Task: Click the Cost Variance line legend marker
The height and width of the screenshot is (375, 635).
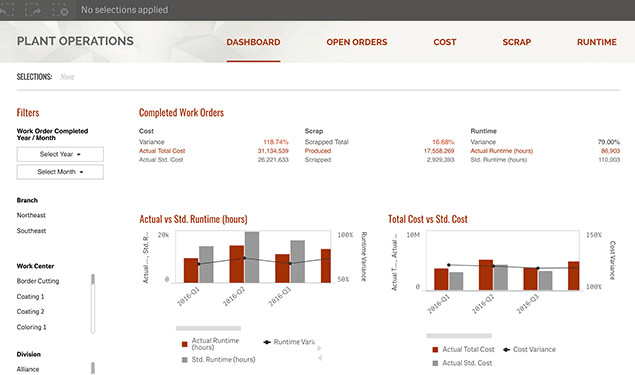Action: 506,349
